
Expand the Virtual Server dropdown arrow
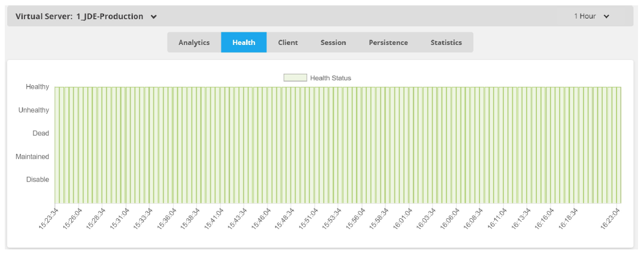(154, 17)
